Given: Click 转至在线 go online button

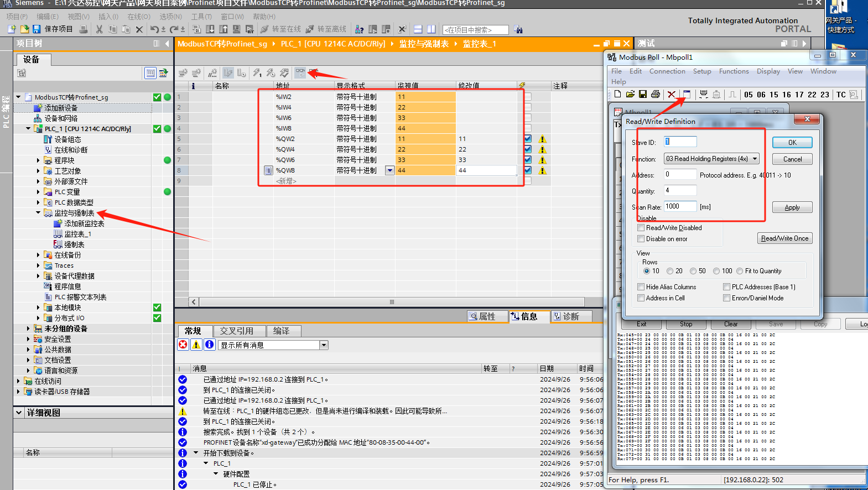Looking at the screenshot, I should tap(280, 29).
